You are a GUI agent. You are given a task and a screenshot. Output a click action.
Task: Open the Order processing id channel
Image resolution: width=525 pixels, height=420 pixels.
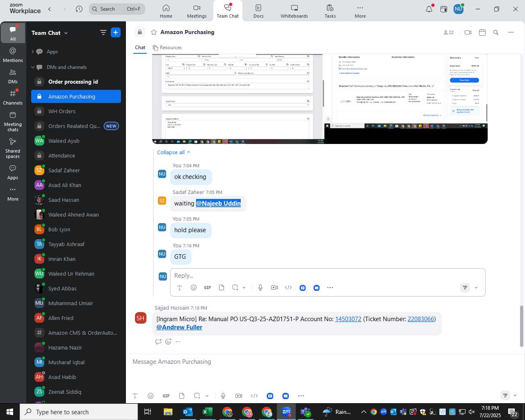(76, 82)
